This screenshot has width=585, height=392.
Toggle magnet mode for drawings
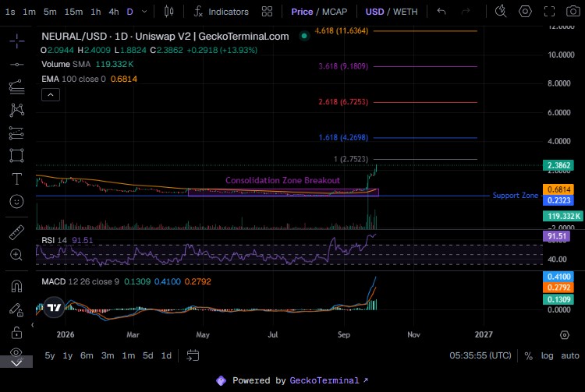(x=17, y=286)
